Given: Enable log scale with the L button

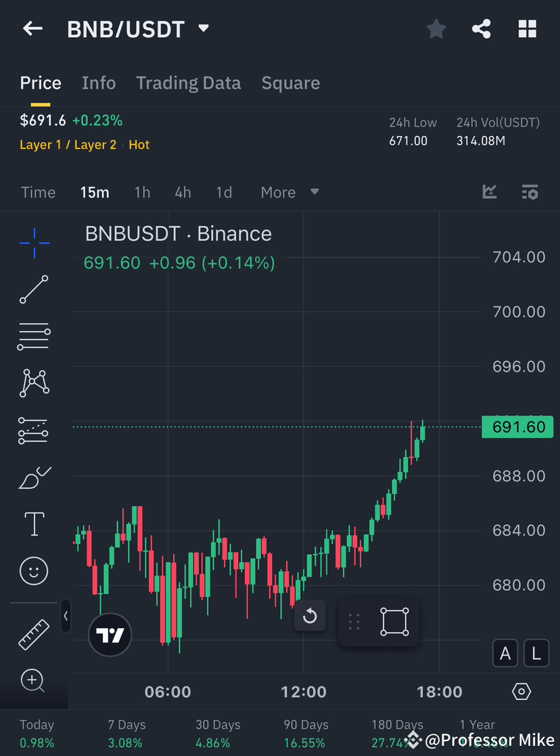Looking at the screenshot, I should 536,653.
